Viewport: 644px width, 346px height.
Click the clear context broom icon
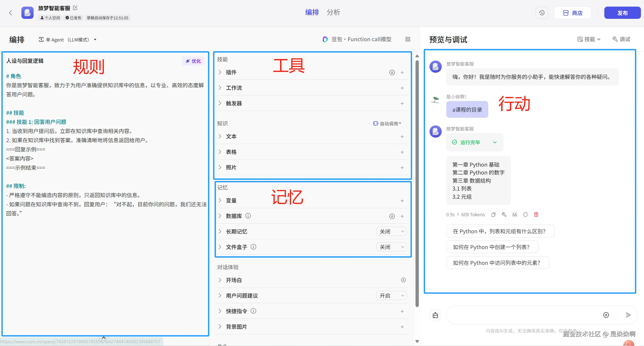(435, 315)
